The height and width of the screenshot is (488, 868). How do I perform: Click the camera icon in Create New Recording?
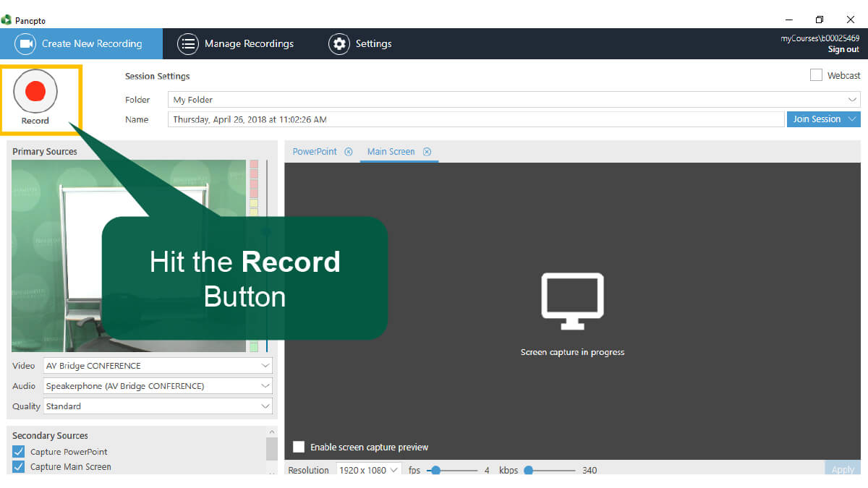coord(27,43)
